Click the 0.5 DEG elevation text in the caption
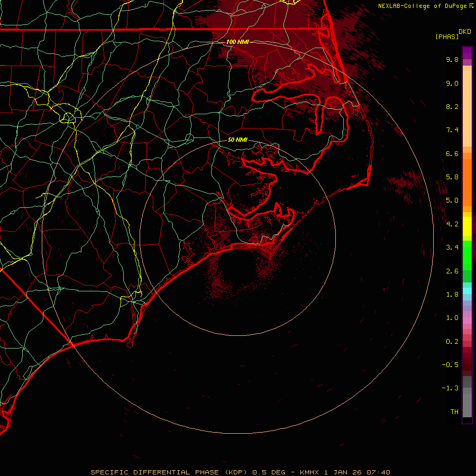This screenshot has height=476, width=476. [x=269, y=472]
